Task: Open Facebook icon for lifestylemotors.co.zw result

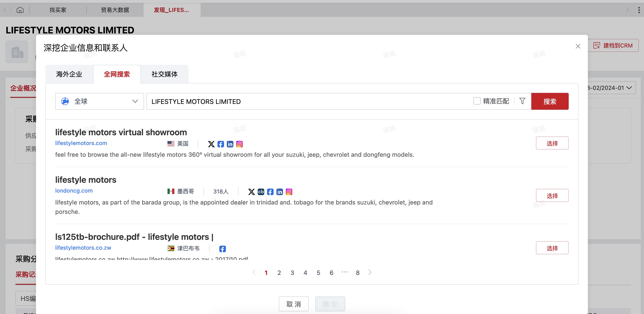Action: click(x=222, y=249)
